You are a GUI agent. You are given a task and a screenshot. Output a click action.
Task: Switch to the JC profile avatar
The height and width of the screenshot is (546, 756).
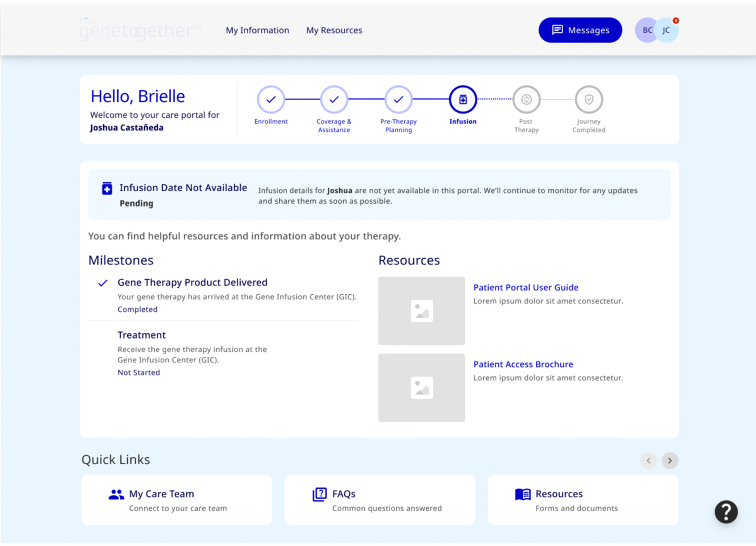tap(666, 30)
